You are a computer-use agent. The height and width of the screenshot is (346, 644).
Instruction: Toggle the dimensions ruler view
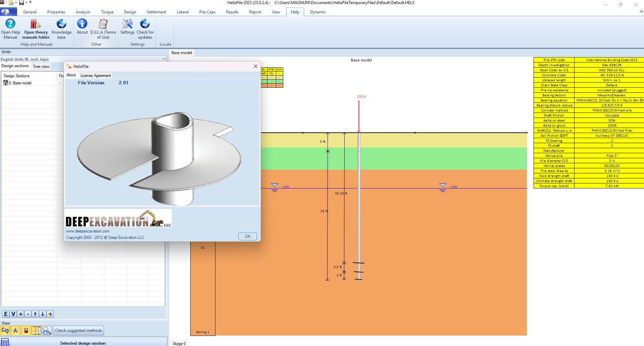(36, 331)
